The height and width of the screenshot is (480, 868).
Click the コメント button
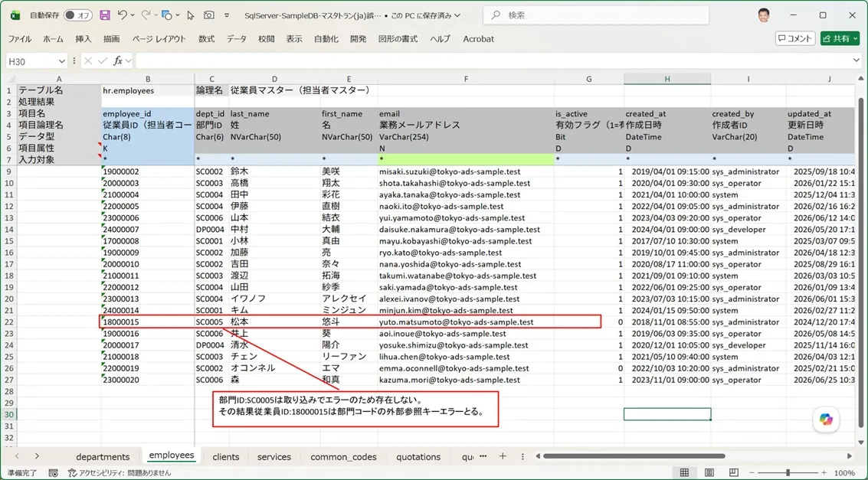(x=795, y=38)
